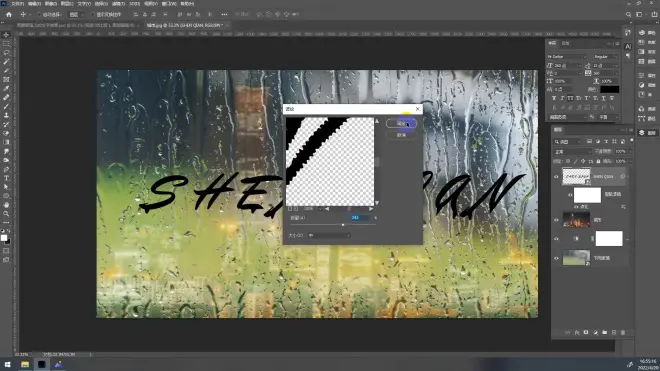Screen dimensions: 660x371
Task: Click the three-dots more options button
Action: (x=224, y=14)
